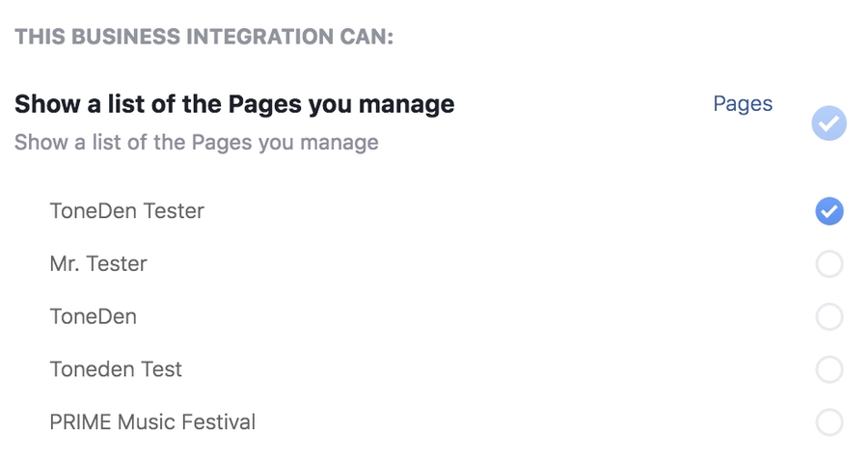Click the ToneDen Tester page name
Image resolution: width=868 pixels, height=461 pixels.
click(x=127, y=211)
